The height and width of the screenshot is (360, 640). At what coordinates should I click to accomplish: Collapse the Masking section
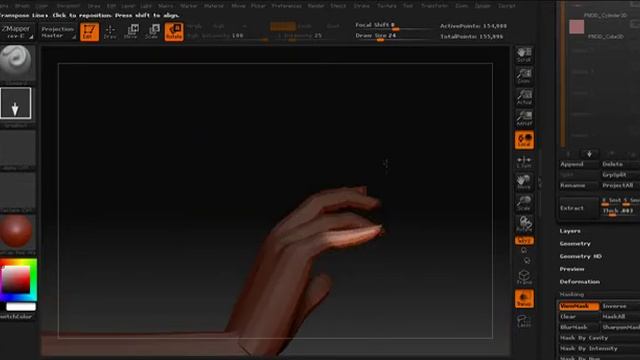point(571,294)
